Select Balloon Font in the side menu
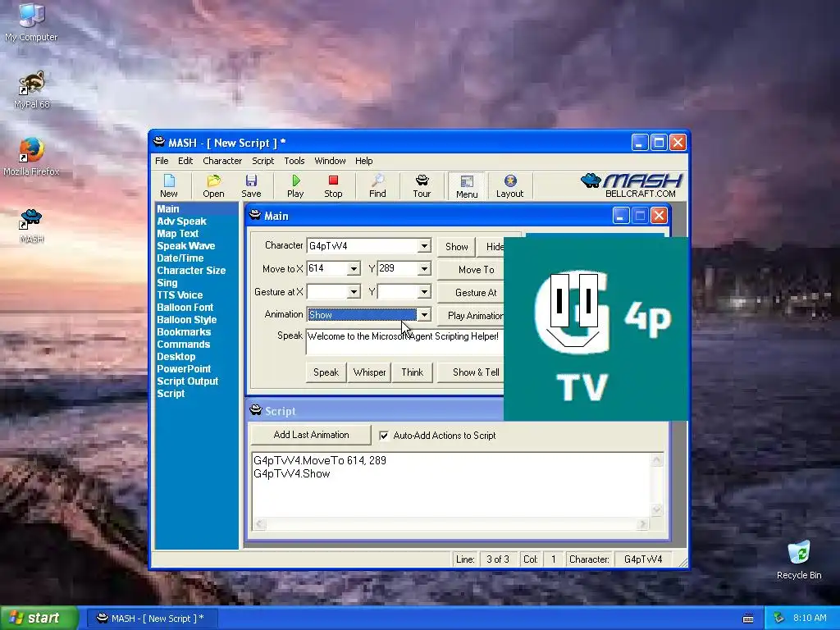Screen dimensions: 840x630 (185, 308)
